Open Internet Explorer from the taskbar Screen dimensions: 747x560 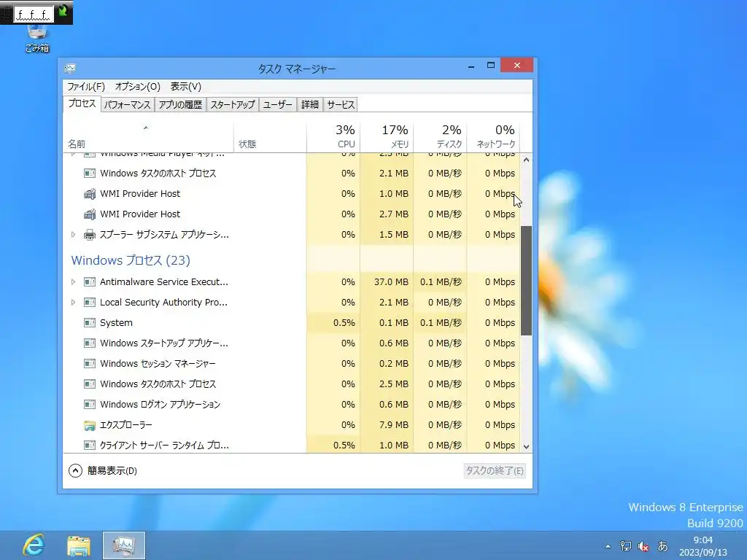point(34,545)
